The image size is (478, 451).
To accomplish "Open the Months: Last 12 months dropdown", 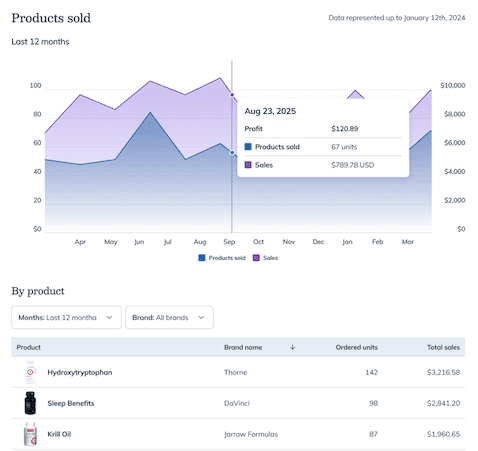I will 66,317.
